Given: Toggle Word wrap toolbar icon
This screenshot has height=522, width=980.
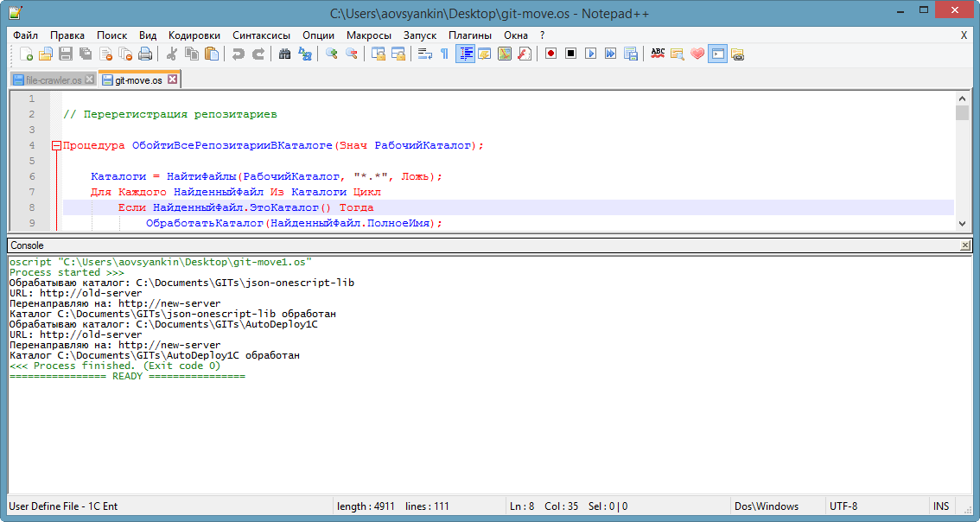Looking at the screenshot, I should pyautogui.click(x=425, y=54).
